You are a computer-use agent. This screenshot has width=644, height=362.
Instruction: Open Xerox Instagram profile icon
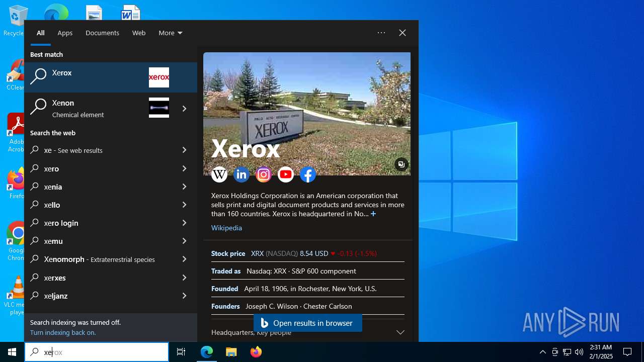click(x=264, y=174)
